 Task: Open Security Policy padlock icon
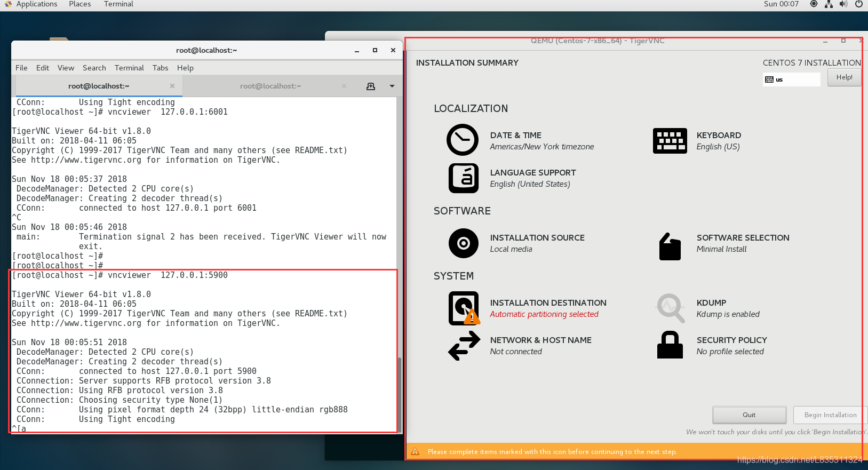670,345
